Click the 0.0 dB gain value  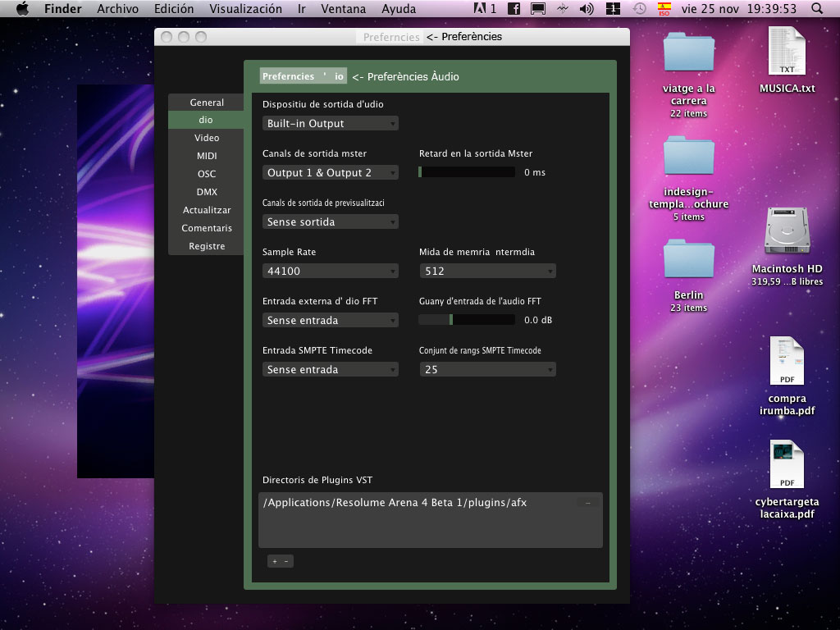point(538,321)
